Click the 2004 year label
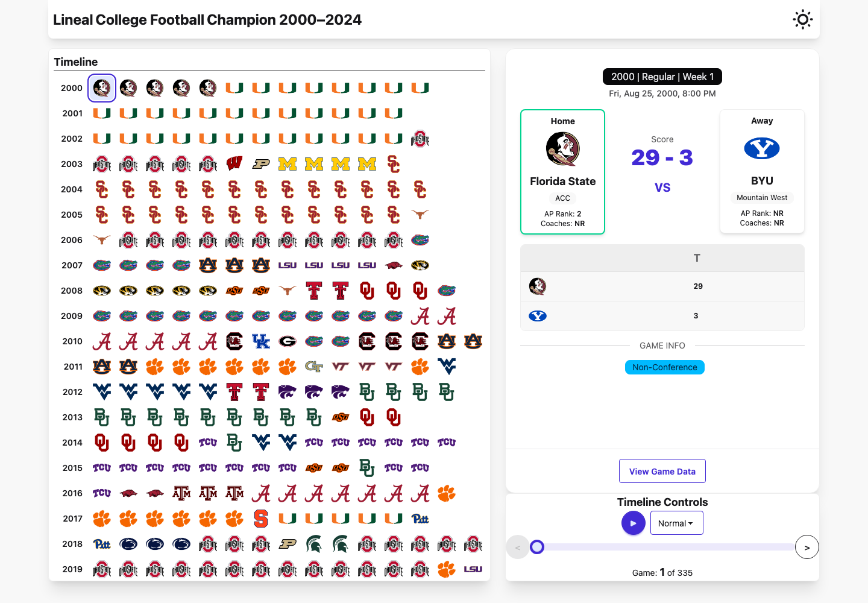The image size is (868, 603). coord(72,189)
